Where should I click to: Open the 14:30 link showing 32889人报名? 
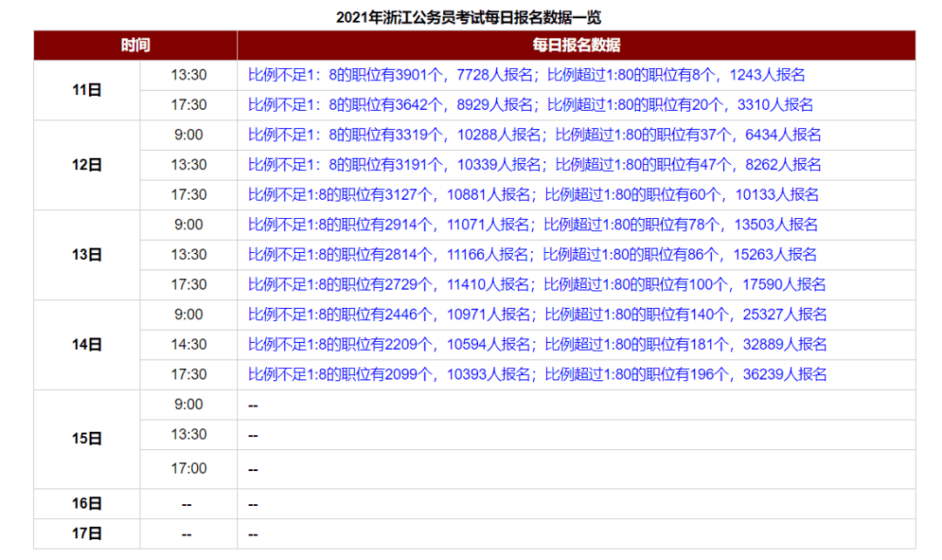click(x=537, y=345)
